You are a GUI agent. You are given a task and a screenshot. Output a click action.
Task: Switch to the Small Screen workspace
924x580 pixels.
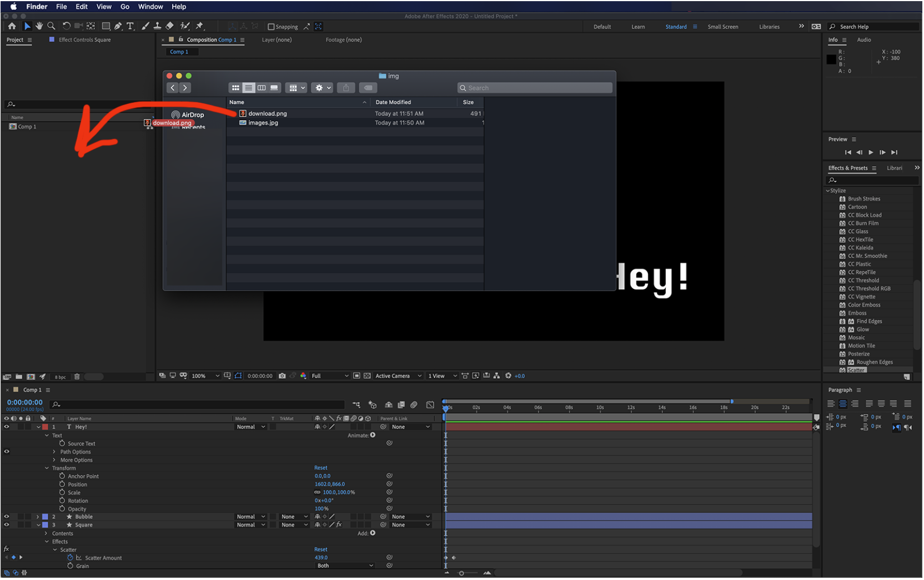point(723,27)
